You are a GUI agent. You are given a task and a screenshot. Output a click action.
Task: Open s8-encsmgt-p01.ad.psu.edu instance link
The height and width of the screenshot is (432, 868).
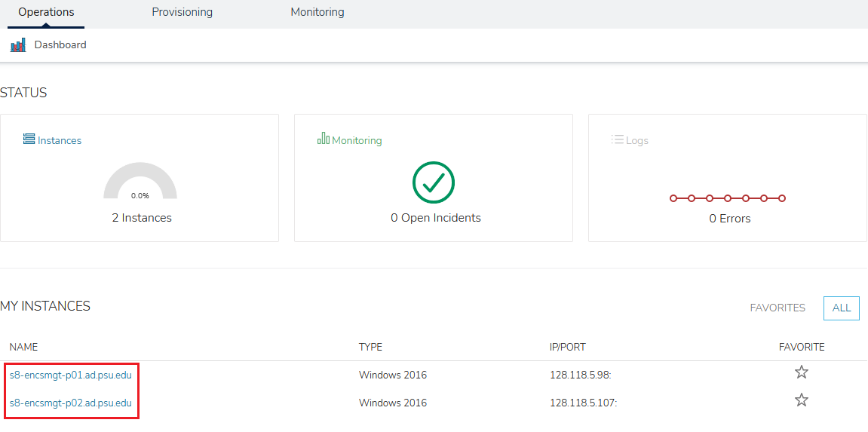[71, 375]
